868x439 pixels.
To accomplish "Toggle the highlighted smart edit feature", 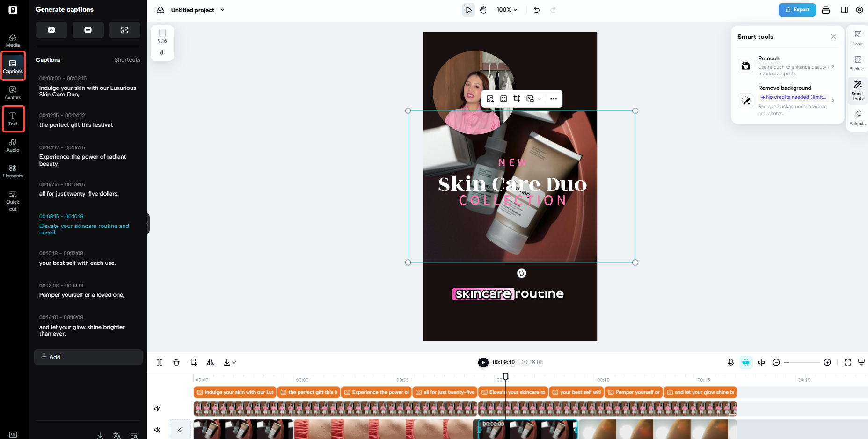I will [x=746, y=362].
